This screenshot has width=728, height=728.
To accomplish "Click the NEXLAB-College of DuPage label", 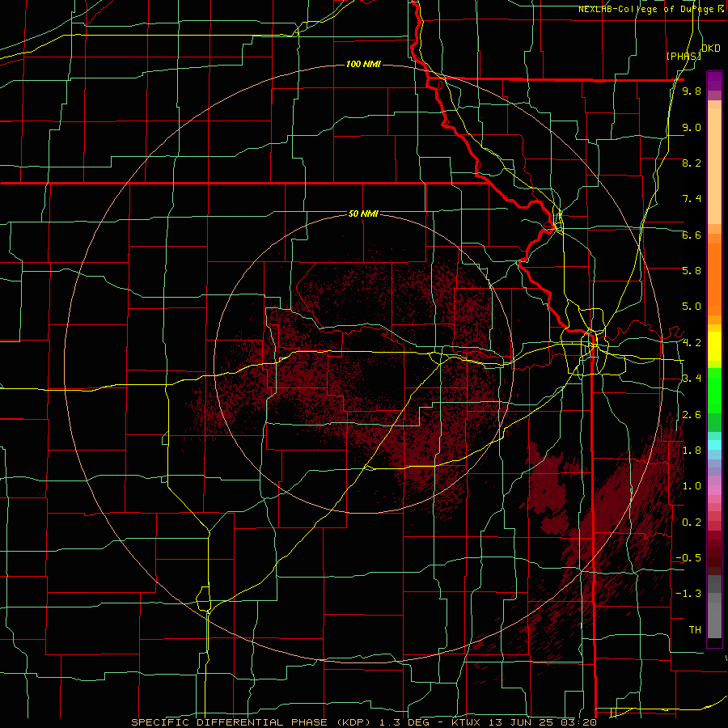I will click(645, 9).
